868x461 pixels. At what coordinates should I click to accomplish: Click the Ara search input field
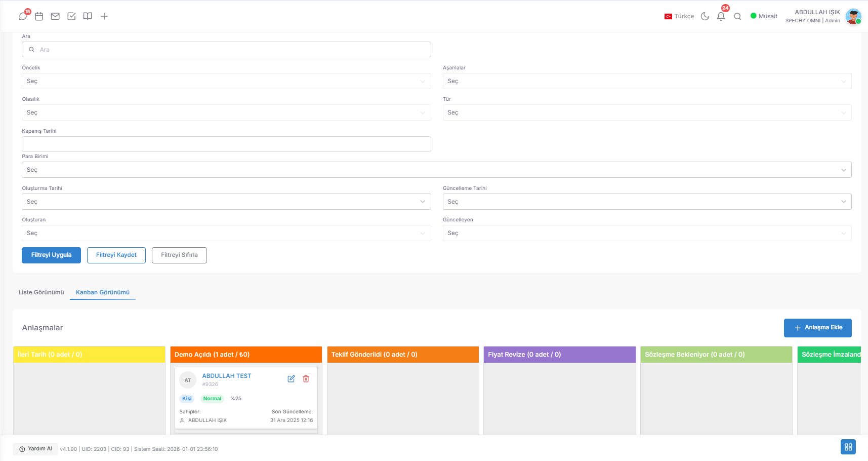[x=226, y=50]
